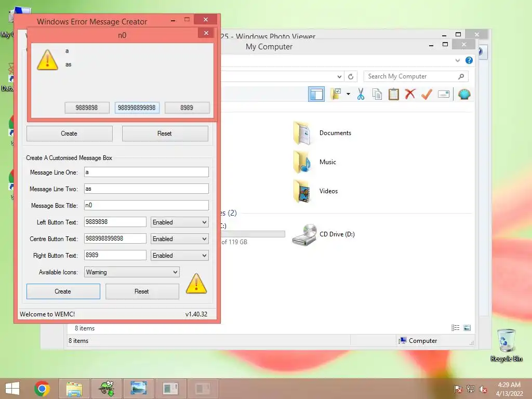Open the address bar history dropdown

coord(339,77)
